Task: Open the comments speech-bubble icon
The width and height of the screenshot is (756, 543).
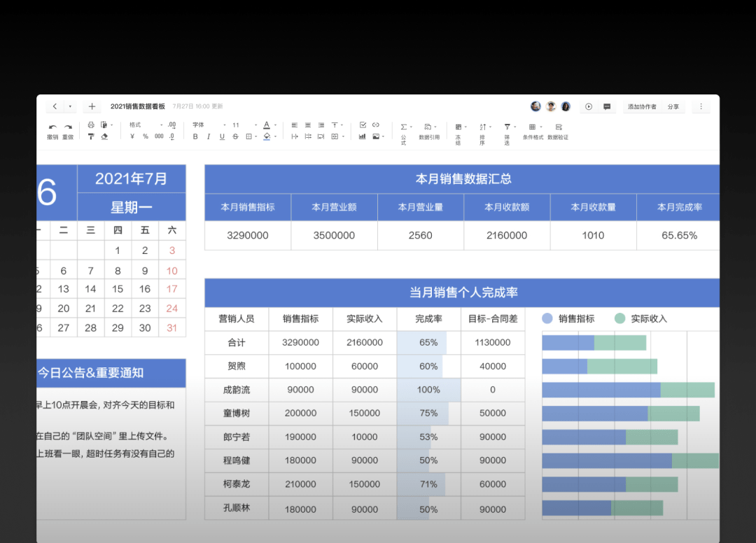Action: [x=607, y=106]
